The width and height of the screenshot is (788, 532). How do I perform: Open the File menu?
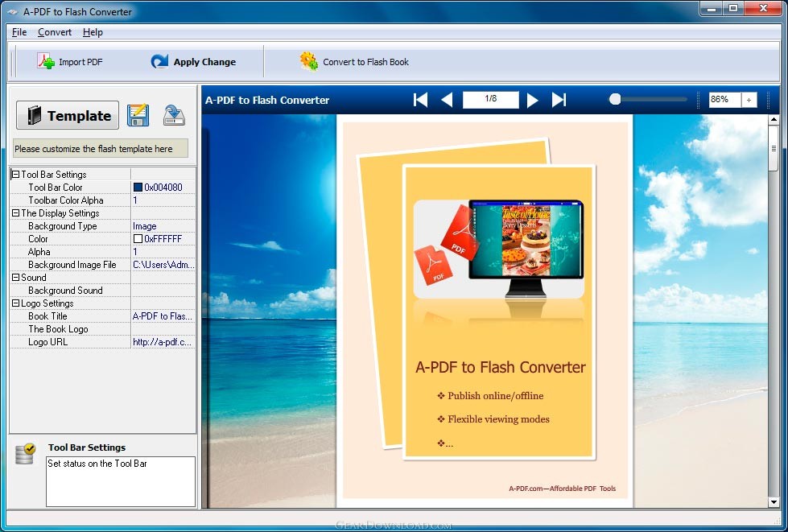[19, 32]
